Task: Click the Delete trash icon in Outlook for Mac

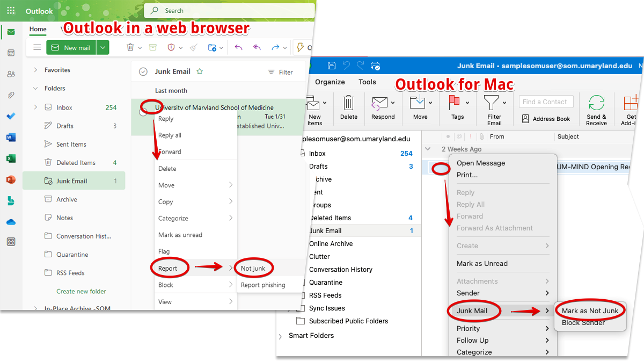Action: pos(348,103)
